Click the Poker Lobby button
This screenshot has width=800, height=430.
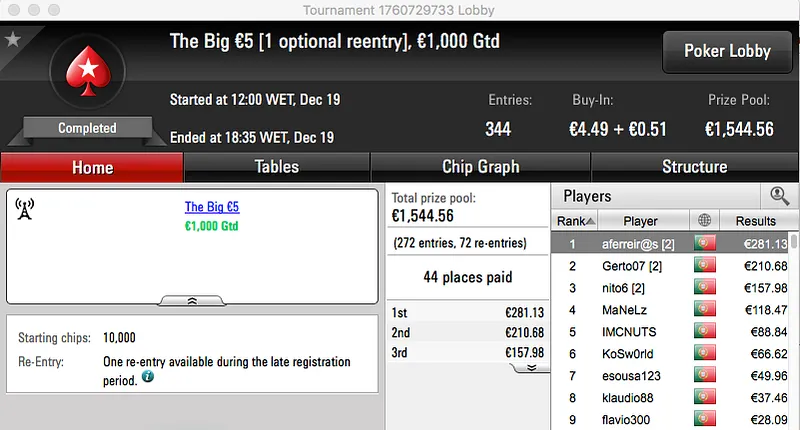[x=726, y=51]
